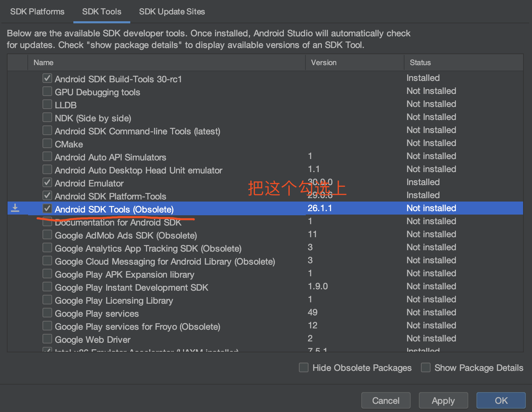
Task: Uncheck Android SDK Build-Tools 30-rc1
Action: tap(47, 78)
